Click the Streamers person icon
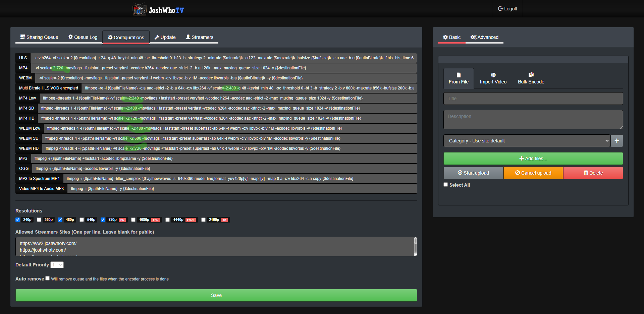This screenshot has height=314, width=644. point(189,37)
